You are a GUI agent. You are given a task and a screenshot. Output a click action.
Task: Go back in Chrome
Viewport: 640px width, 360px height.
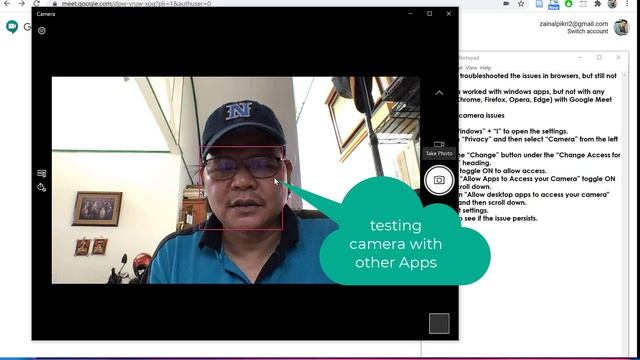pos(7,3)
